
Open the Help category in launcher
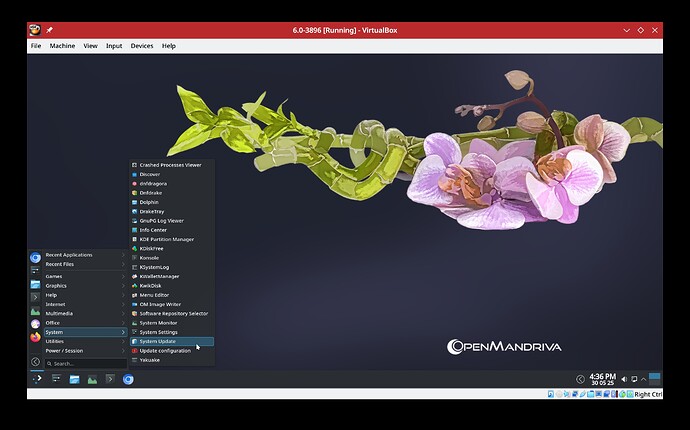(85, 295)
